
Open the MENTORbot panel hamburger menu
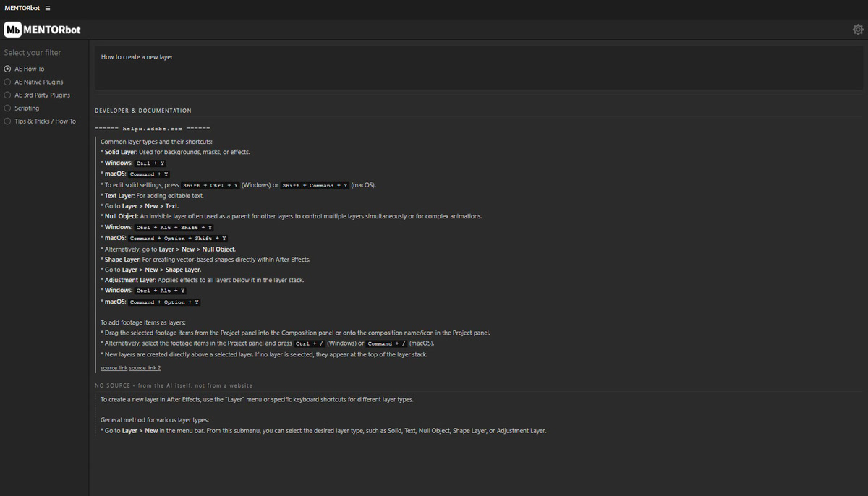click(x=48, y=8)
